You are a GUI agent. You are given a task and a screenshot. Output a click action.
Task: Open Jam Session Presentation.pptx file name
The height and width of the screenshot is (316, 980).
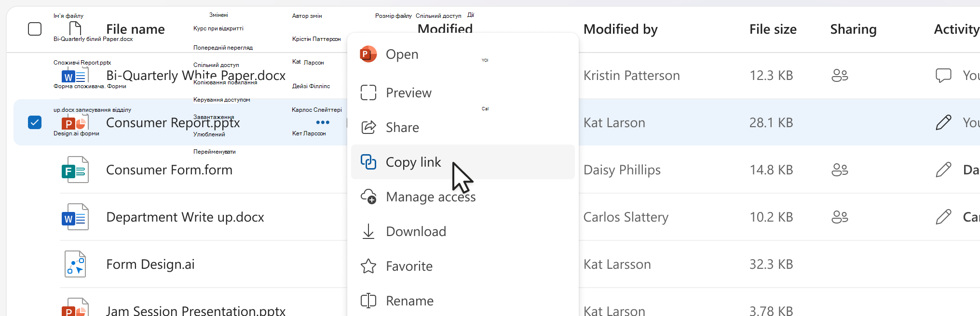click(x=196, y=311)
